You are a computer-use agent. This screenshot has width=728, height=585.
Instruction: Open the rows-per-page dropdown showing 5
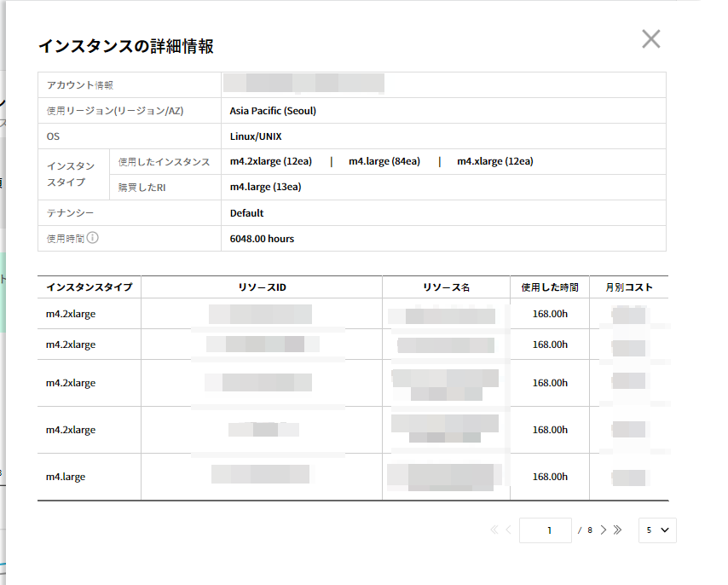[656, 530]
